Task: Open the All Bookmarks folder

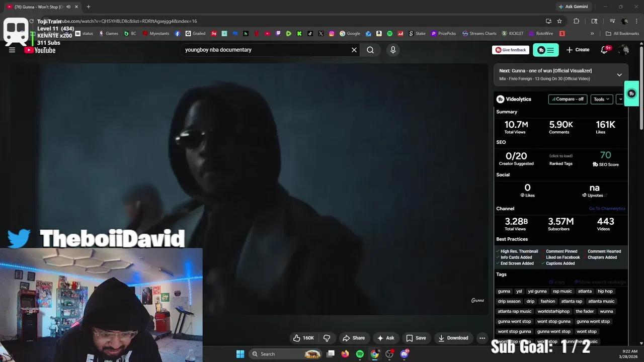Action: pos(622,34)
